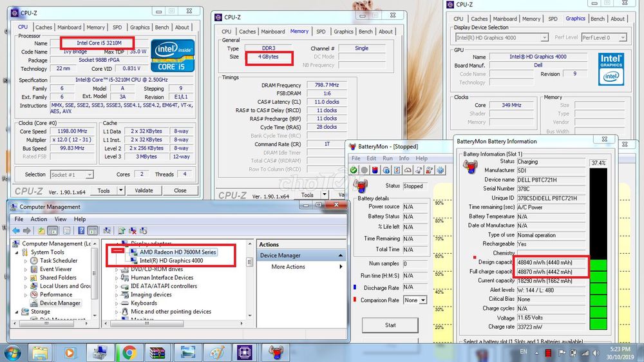Image resolution: width=644 pixels, height=362 pixels.
Task: Click the Uninstall device icon with red X
Action: coord(132,231)
